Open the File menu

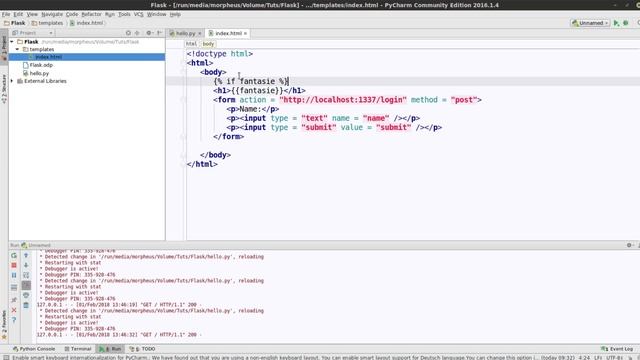pyautogui.click(x=6, y=14)
